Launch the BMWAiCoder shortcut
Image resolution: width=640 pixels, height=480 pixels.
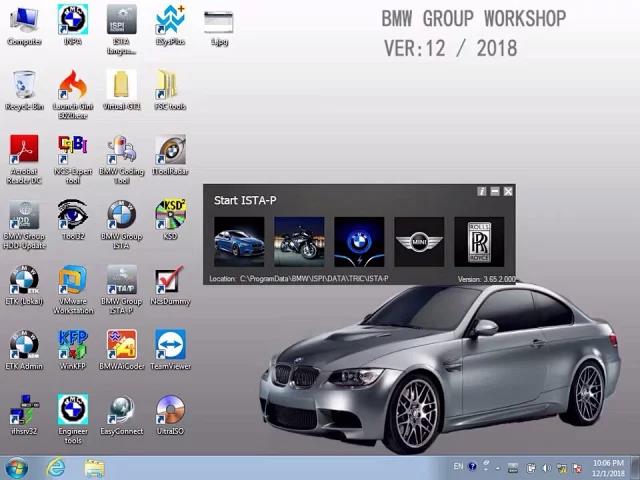[x=121, y=350]
